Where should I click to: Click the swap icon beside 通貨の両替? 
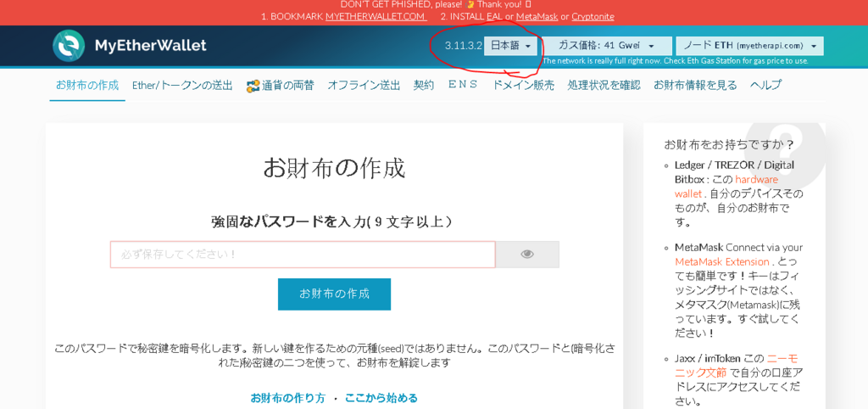click(253, 86)
